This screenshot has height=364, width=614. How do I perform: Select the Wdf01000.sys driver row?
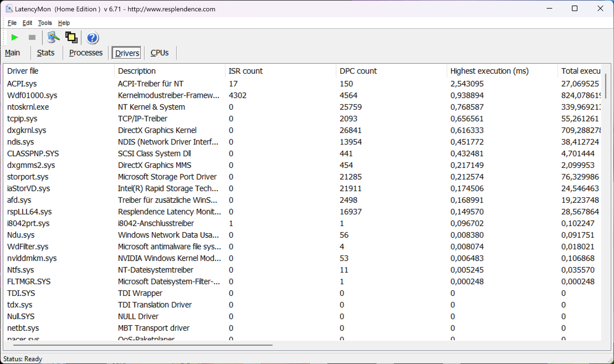[x=32, y=95]
